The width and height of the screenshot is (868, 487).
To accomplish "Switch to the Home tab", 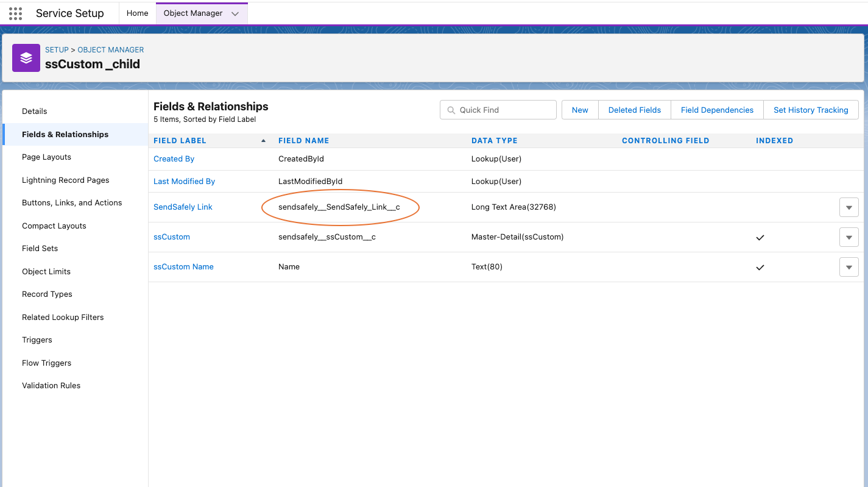I will click(137, 13).
